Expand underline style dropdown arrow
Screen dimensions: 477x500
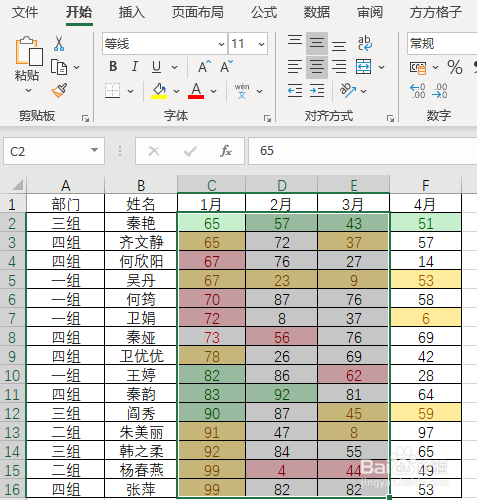click(x=174, y=67)
